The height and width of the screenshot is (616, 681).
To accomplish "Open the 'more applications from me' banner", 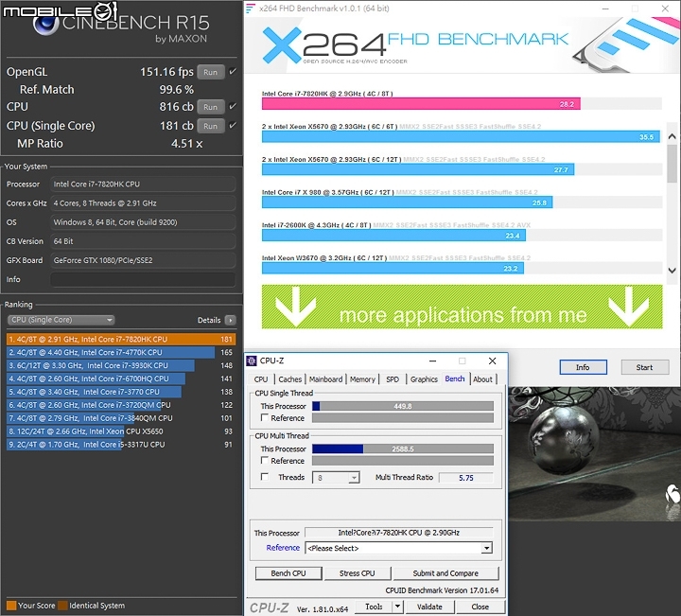I will [463, 307].
